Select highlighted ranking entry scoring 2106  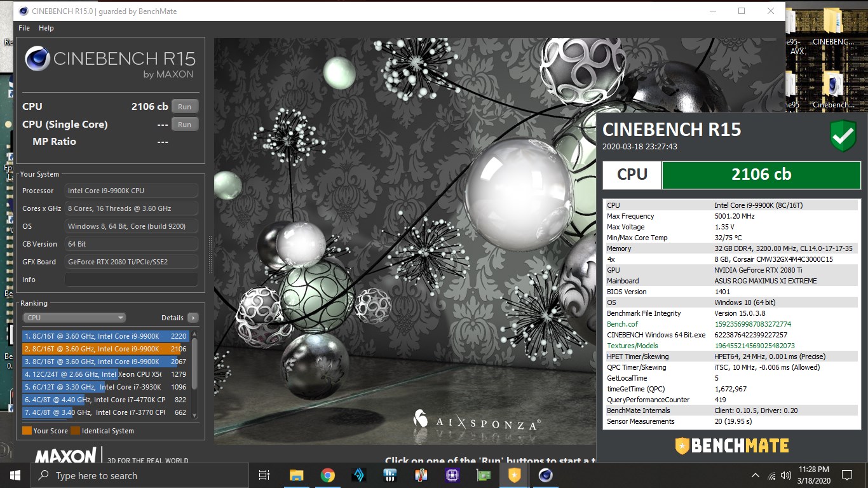[105, 349]
